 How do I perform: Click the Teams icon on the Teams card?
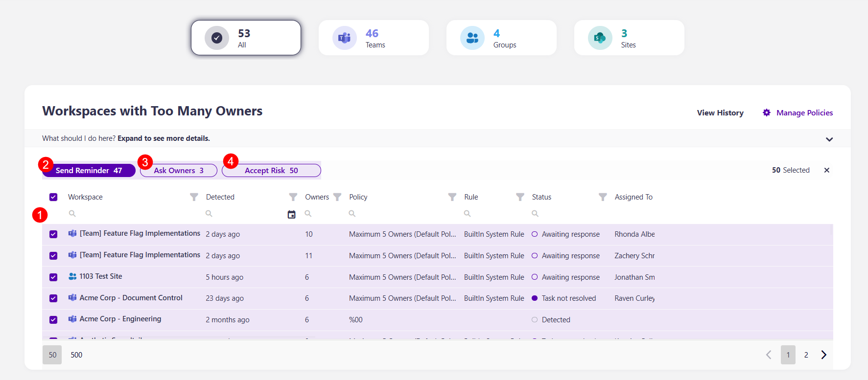click(345, 38)
